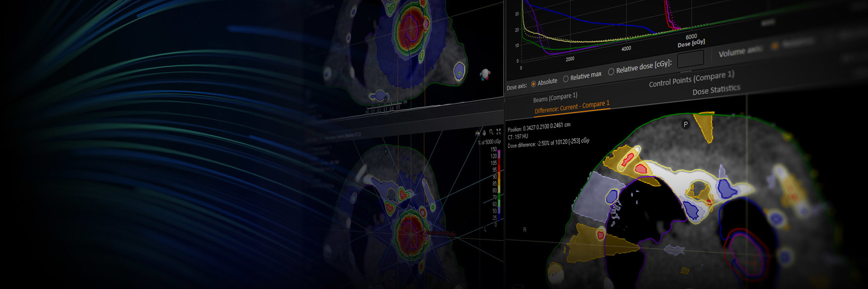The image size is (868, 289).
Task: Activate the zoom magnifier tool
Action: (491, 132)
